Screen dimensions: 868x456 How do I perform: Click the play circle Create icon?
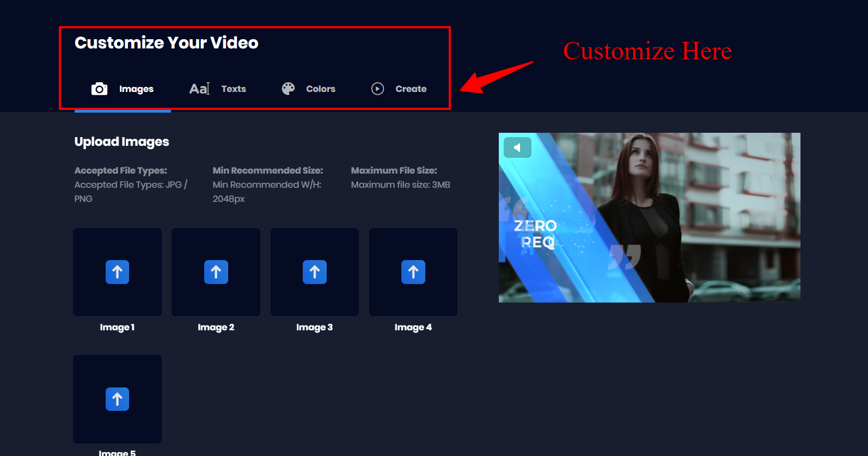[x=377, y=89]
